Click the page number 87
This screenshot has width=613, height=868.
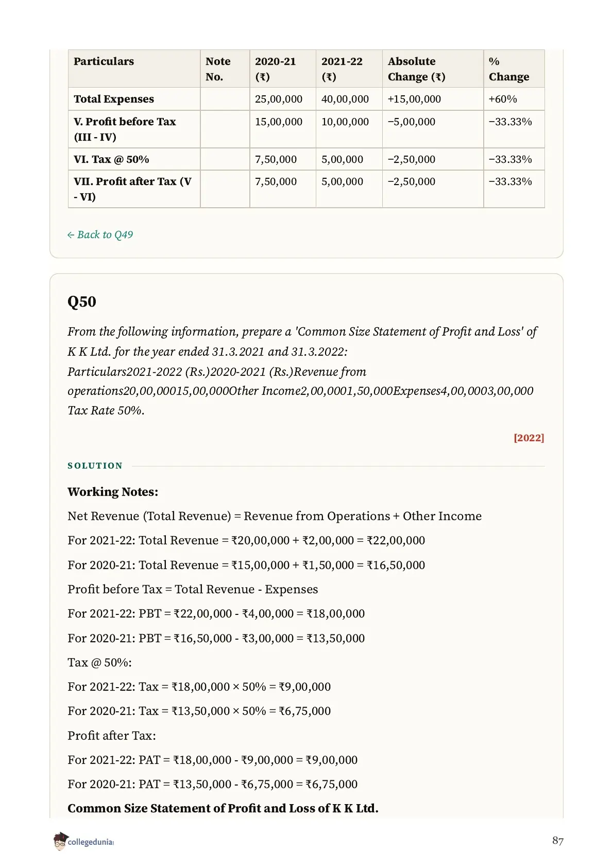(x=558, y=841)
